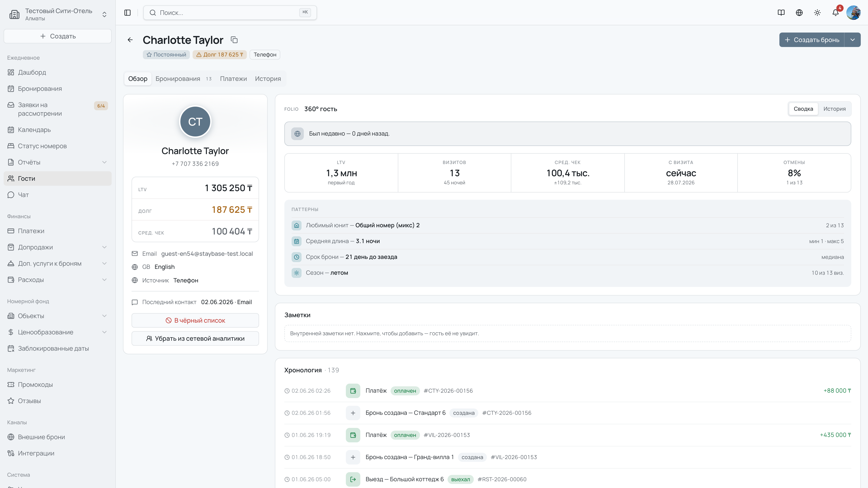Open the Платежи tab of guest
The width and height of the screenshot is (868, 488).
click(x=233, y=78)
